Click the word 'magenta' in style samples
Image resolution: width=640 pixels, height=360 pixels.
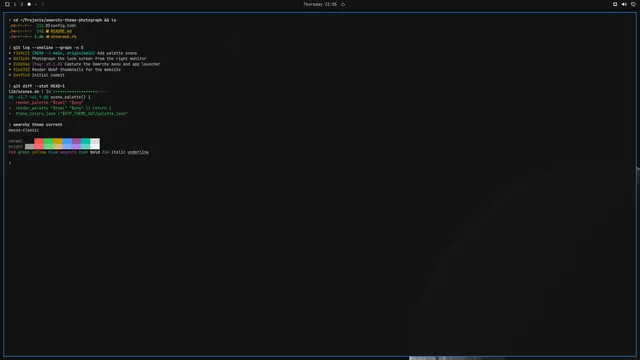(68, 152)
